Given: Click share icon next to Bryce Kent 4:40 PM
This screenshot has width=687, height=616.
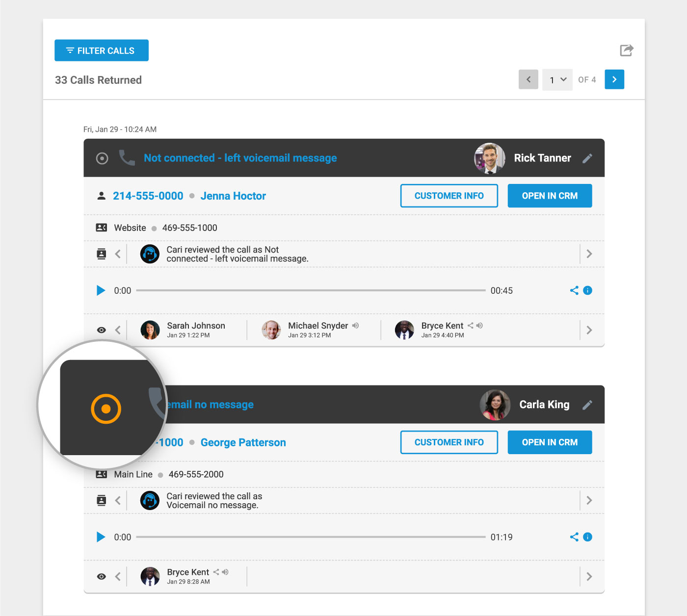Looking at the screenshot, I should (x=470, y=325).
